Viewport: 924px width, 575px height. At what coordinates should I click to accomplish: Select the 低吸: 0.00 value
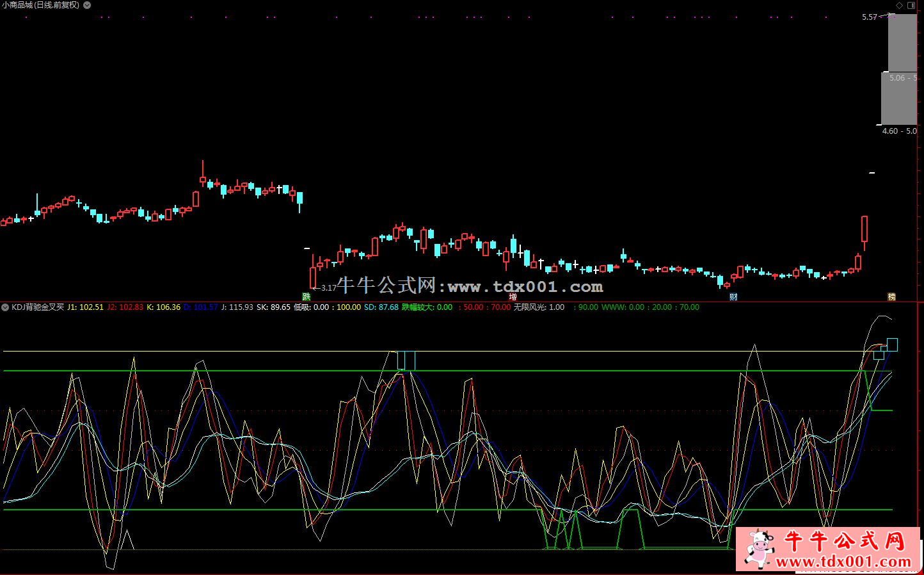[311, 307]
